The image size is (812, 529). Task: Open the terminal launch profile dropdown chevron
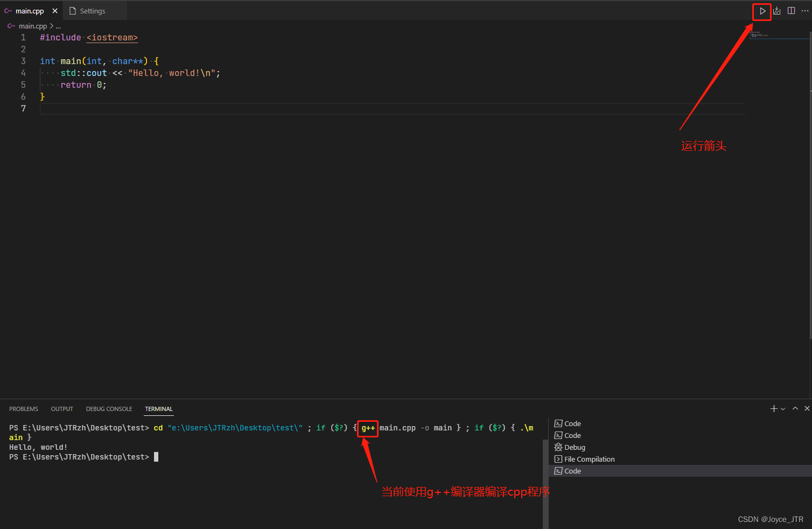coord(782,409)
